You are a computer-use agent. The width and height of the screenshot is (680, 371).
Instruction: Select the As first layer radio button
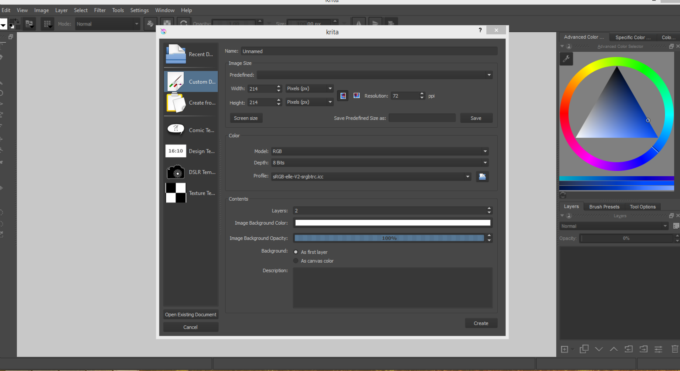click(296, 252)
